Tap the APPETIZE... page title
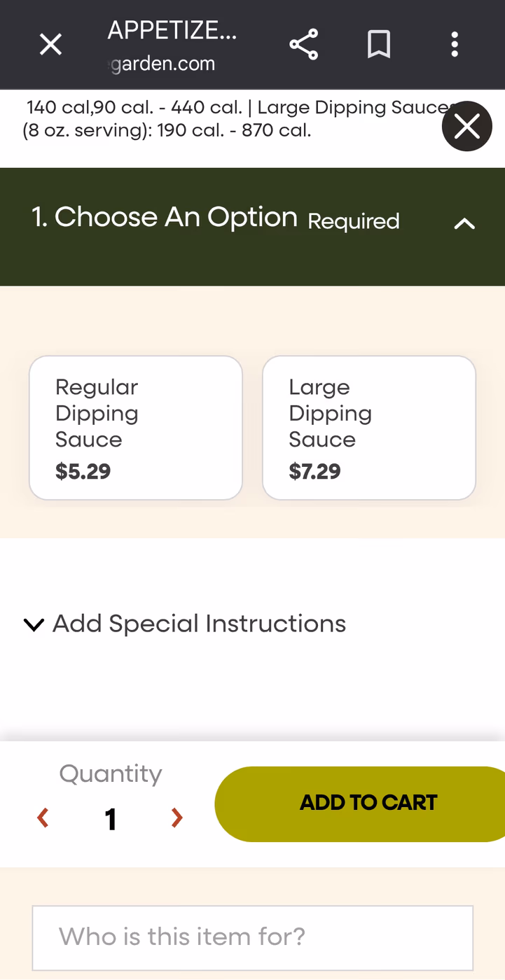505x980 pixels. coord(172,31)
